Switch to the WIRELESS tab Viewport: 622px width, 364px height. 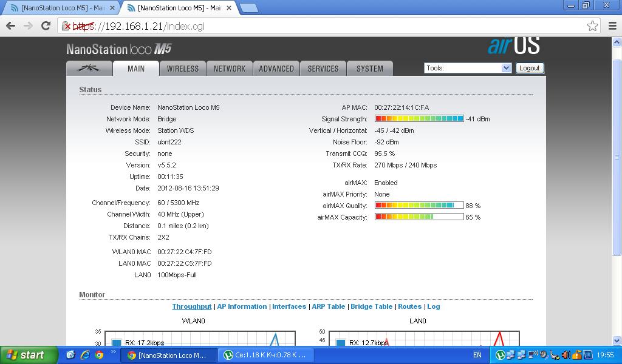[x=183, y=69]
